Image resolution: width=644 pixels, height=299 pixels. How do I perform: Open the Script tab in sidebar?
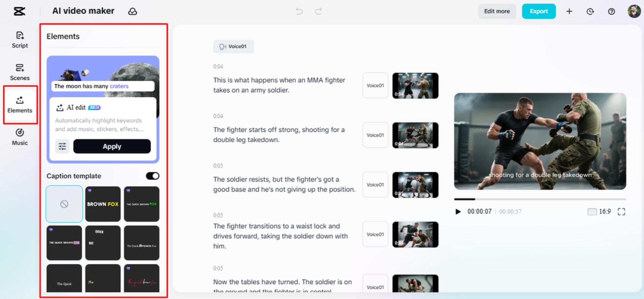20,40
